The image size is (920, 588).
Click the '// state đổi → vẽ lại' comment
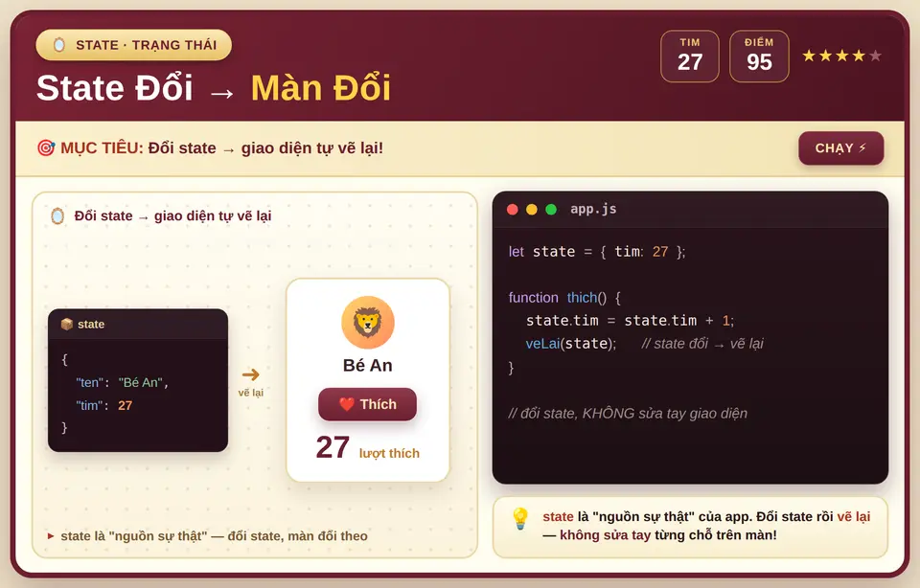(x=702, y=344)
